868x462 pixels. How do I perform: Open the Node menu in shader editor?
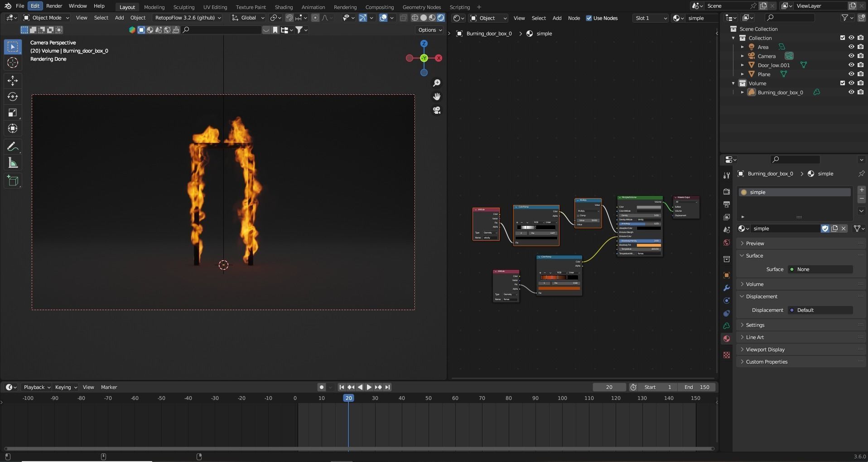click(x=574, y=18)
